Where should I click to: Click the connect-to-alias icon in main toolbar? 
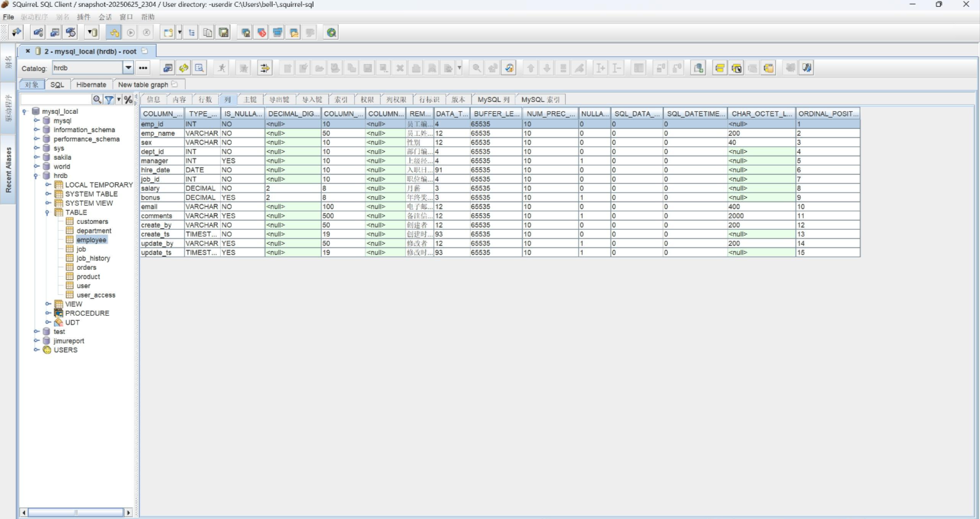pos(16,33)
